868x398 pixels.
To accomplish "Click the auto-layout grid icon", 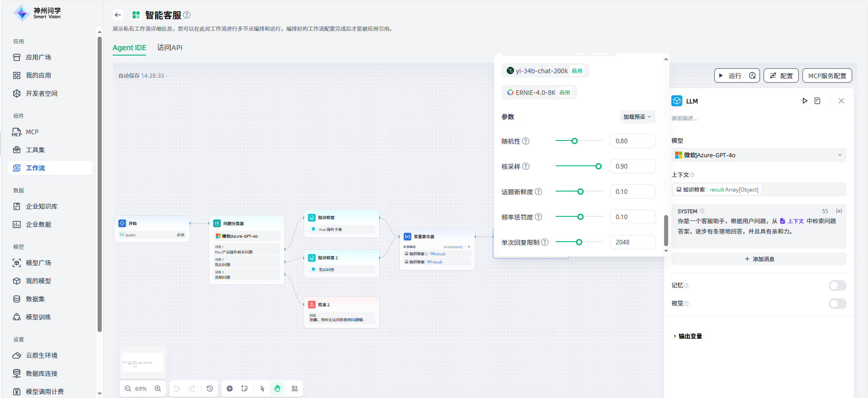I will 295,389.
